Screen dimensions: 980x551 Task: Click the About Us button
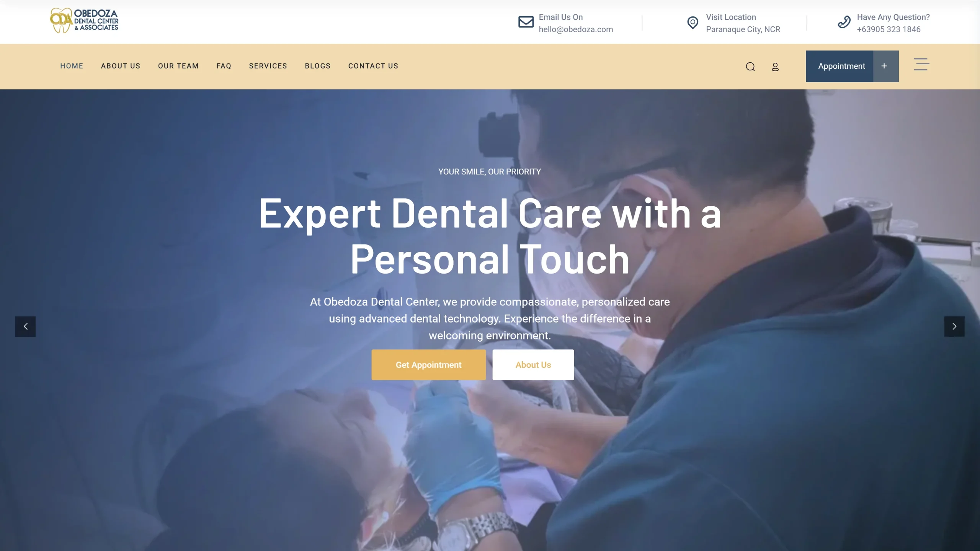pyautogui.click(x=533, y=365)
